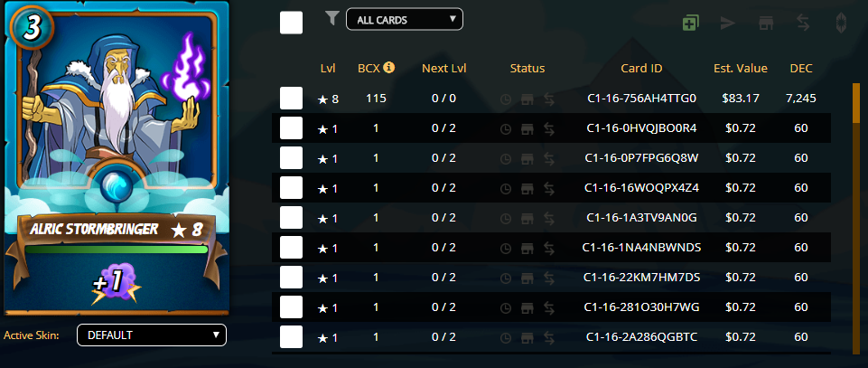Image resolution: width=868 pixels, height=368 pixels.
Task: Click clock status icon for card C1-16-756AH4TTG0
Action: tap(506, 99)
